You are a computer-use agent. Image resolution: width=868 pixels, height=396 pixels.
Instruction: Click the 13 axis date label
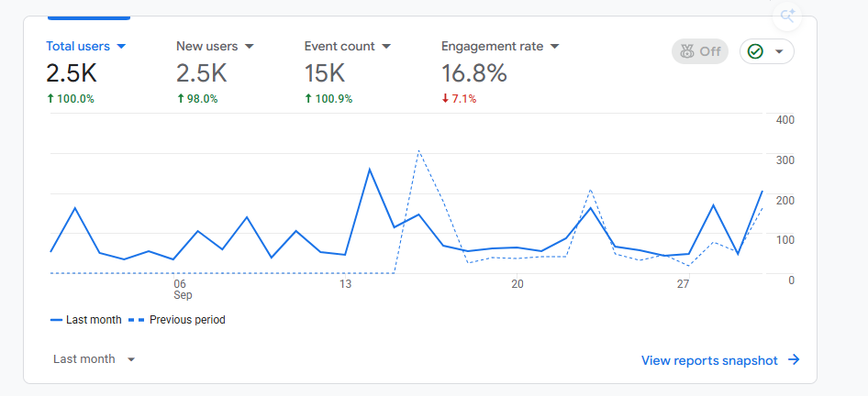click(x=345, y=284)
